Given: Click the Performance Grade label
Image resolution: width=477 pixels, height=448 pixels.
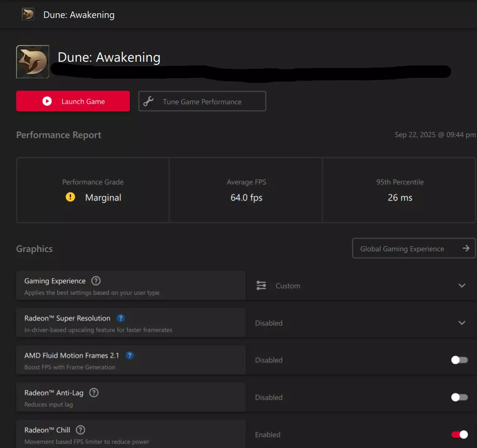Looking at the screenshot, I should tap(93, 182).
